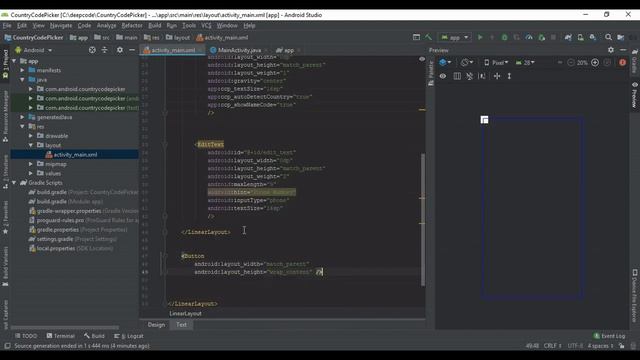This screenshot has width=640, height=360.
Task: Toggle the Preview side tool button on right edge
Action: (635, 95)
